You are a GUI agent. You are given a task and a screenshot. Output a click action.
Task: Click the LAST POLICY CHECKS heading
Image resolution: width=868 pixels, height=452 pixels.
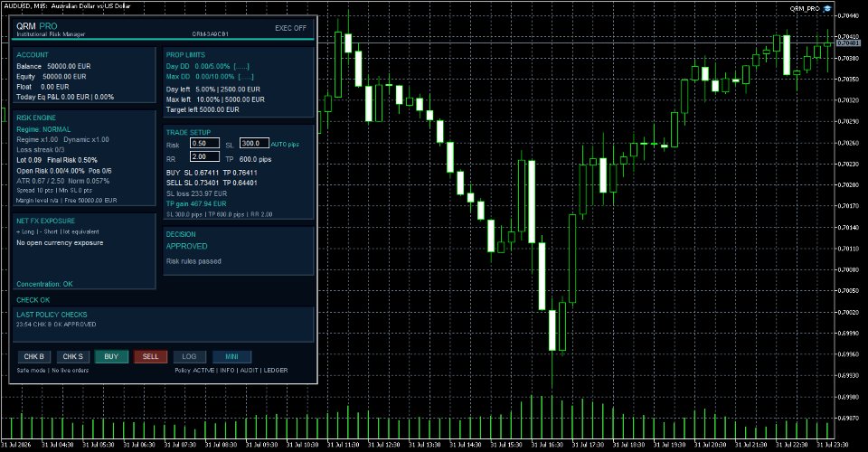(x=52, y=315)
